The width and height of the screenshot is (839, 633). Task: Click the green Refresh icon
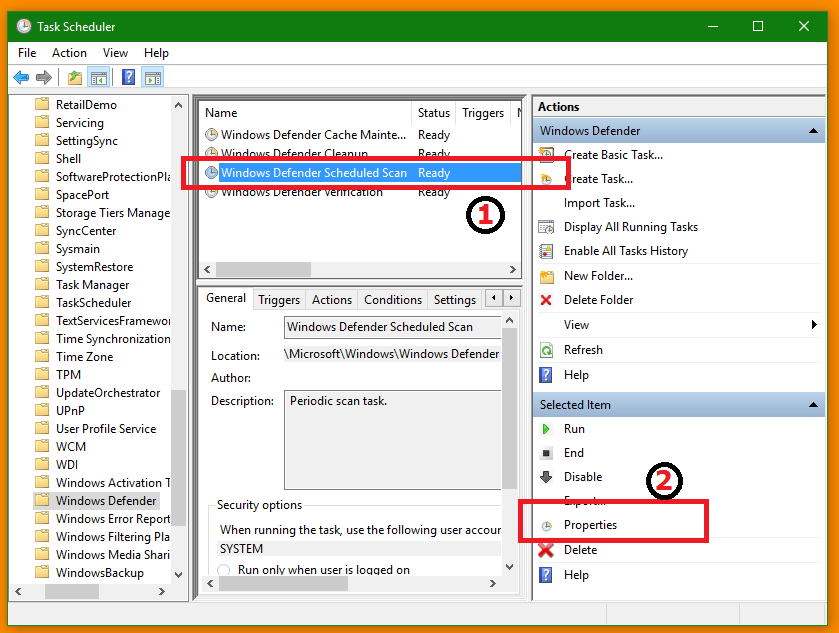click(546, 350)
